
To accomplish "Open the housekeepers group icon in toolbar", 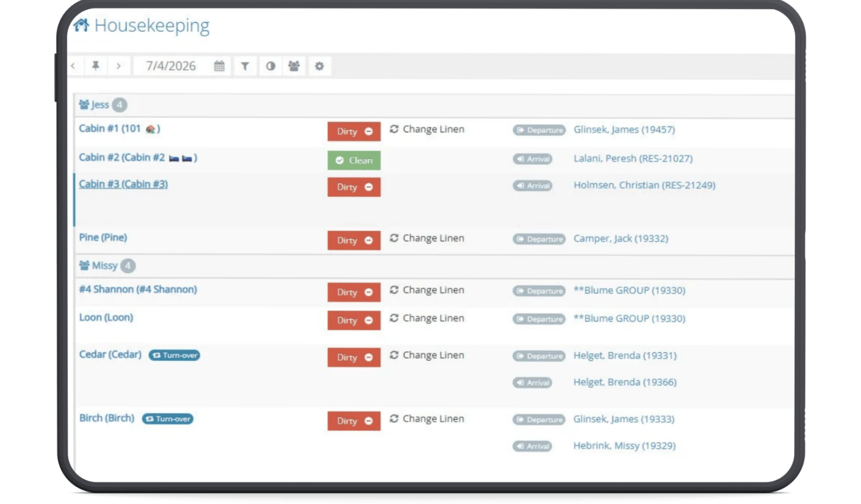I will point(294,66).
